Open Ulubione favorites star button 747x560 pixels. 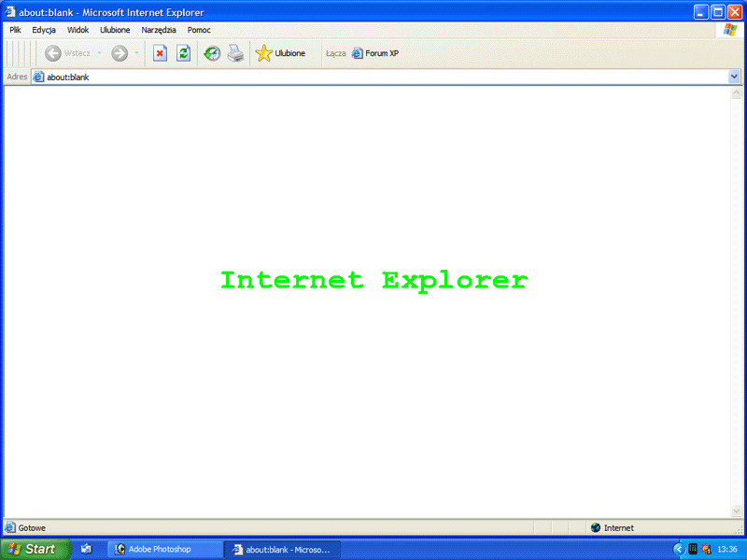tap(280, 53)
